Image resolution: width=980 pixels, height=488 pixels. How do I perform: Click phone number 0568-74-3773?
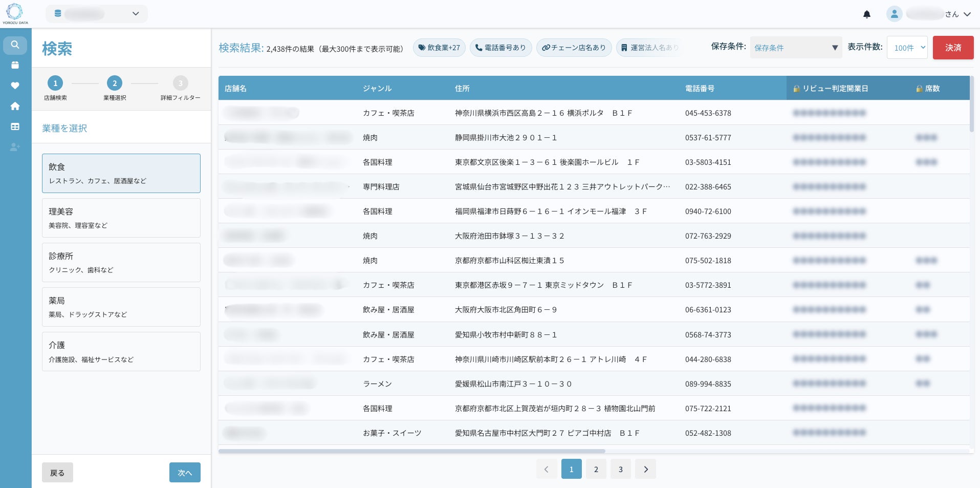pos(708,335)
